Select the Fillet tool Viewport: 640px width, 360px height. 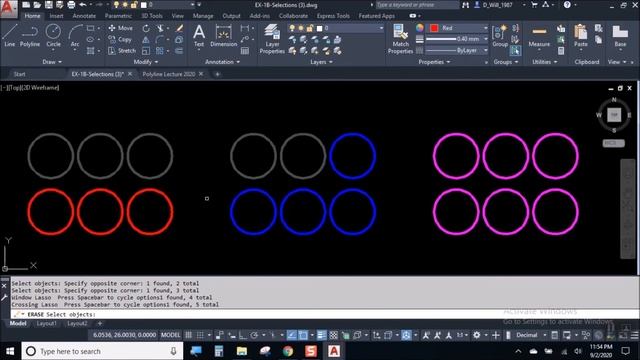(160, 40)
